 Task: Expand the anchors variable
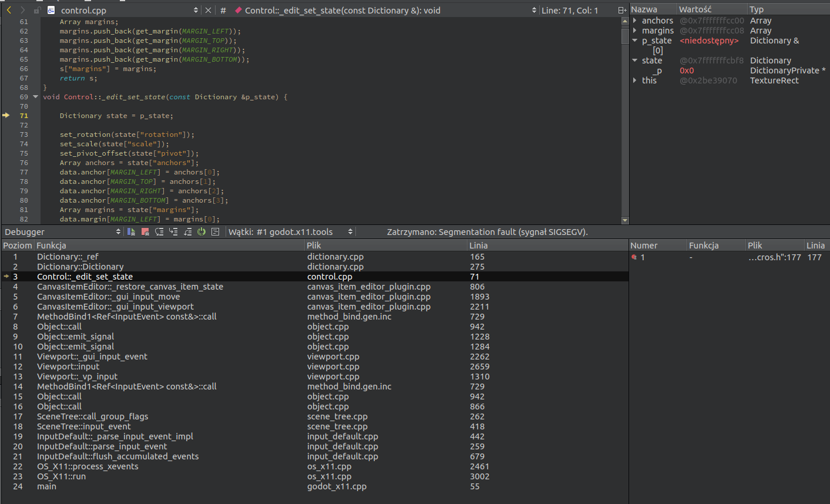635,21
